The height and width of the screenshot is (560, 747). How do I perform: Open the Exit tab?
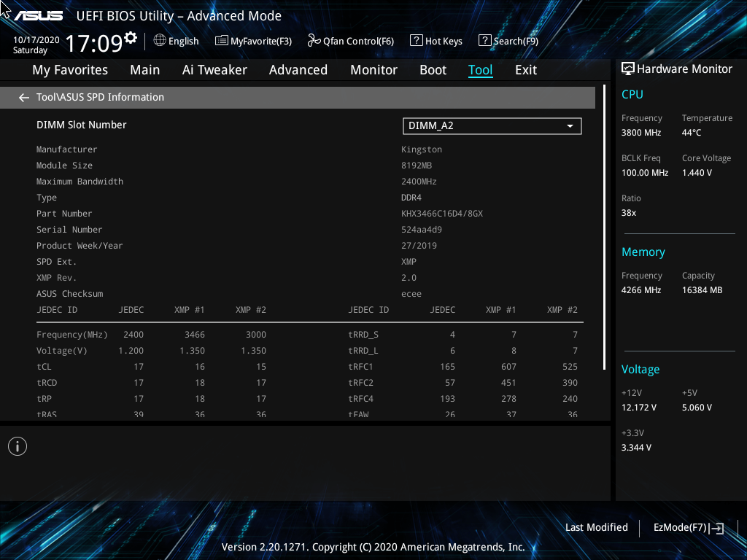click(526, 70)
